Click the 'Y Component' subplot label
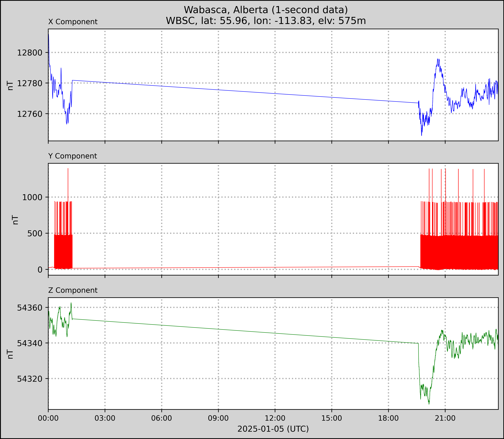This screenshot has width=504, height=439. coord(73,156)
